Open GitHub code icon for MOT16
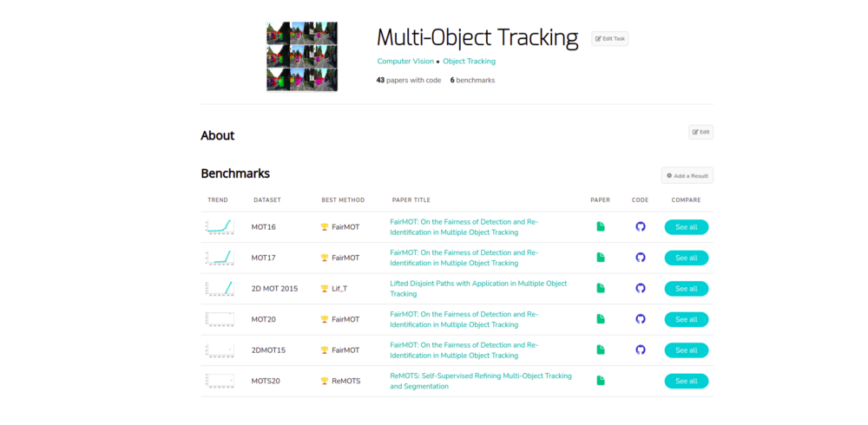 click(641, 226)
